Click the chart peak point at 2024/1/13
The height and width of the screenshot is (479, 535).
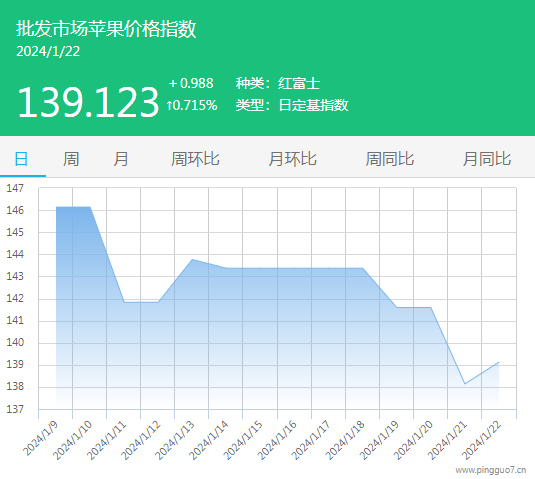pos(192,259)
